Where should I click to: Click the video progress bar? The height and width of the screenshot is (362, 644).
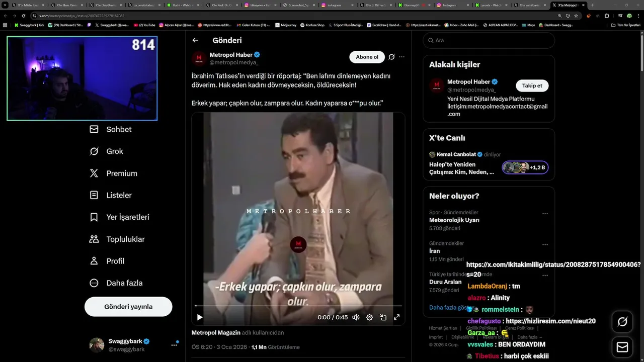[x=298, y=306]
